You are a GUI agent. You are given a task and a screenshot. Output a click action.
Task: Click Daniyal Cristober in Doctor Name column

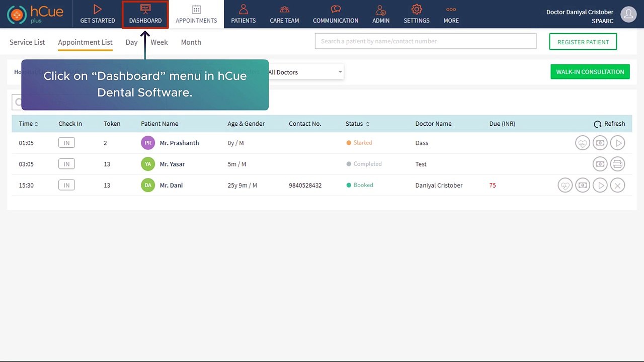pyautogui.click(x=439, y=185)
